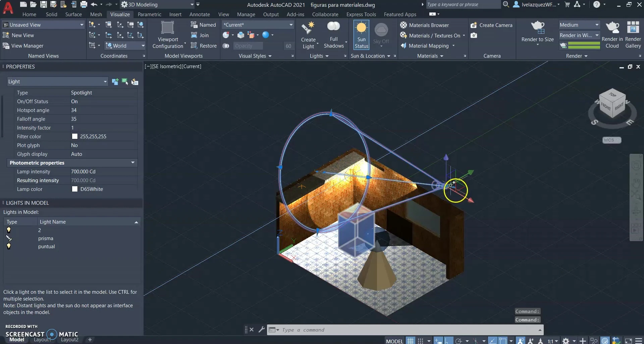
Task: Select the Full Shadows icon
Action: (333, 27)
